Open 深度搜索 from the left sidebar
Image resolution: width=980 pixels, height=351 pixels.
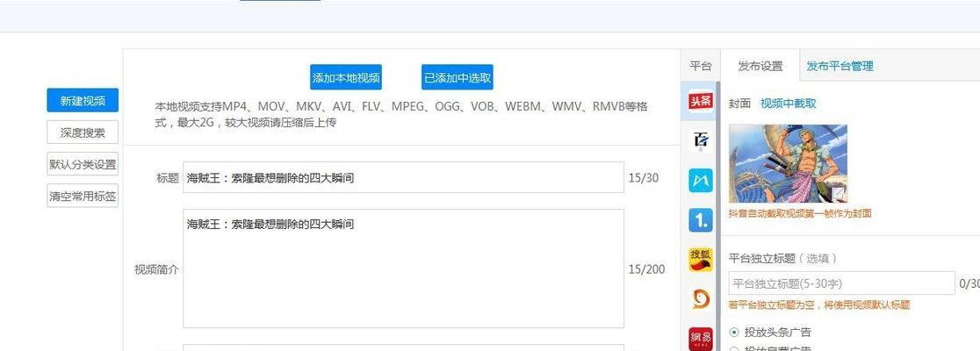83,133
